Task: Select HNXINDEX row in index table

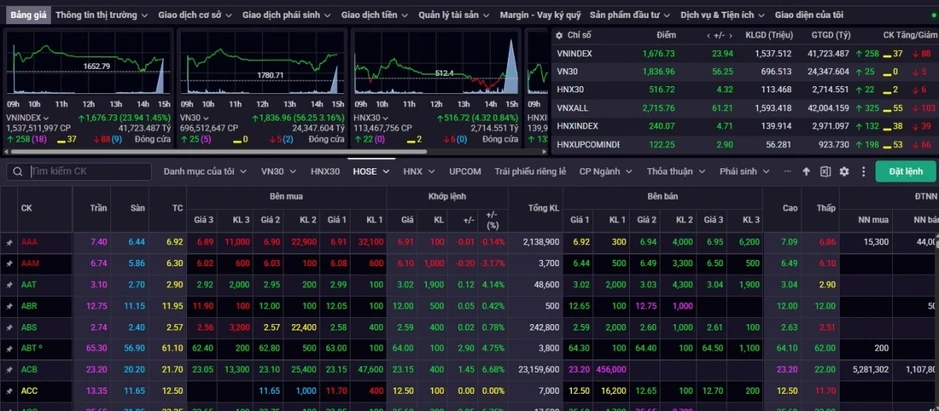Action: [x=745, y=126]
